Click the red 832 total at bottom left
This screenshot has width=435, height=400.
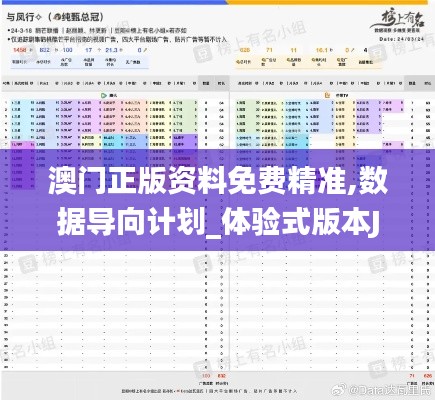click(x=221, y=376)
